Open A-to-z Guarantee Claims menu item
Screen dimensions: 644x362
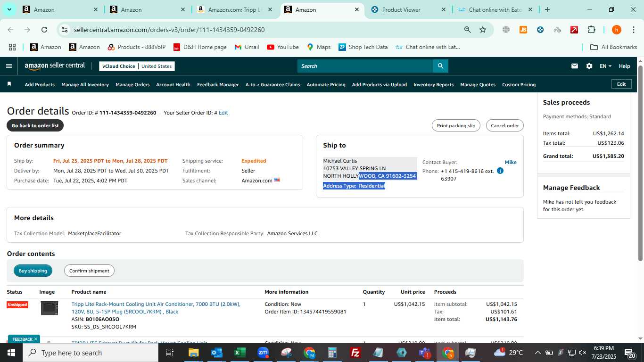272,85
